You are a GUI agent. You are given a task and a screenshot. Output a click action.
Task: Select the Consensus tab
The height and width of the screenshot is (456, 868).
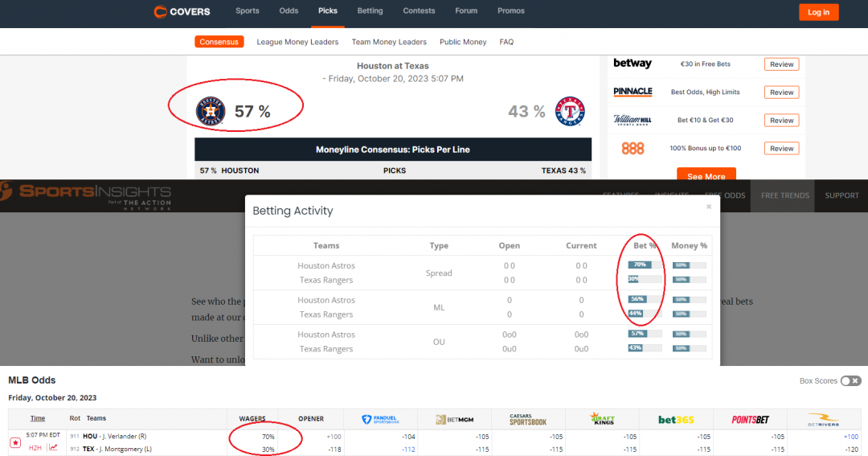click(x=219, y=42)
